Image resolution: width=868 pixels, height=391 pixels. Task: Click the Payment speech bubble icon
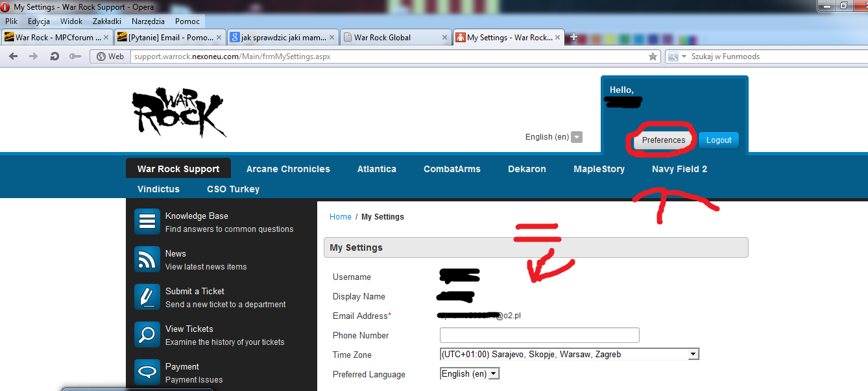[x=147, y=372]
